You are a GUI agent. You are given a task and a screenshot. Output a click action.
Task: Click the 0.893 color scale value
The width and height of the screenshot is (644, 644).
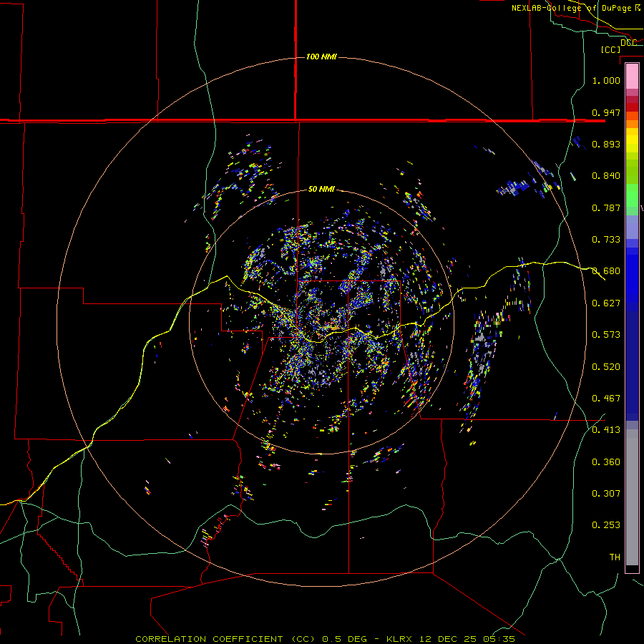point(606,144)
